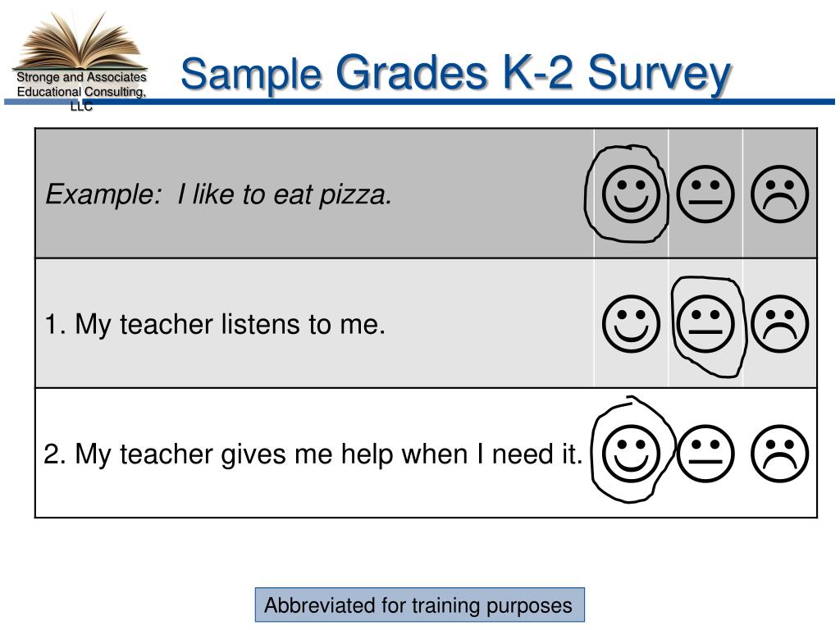Click the open book logo image
The image size is (840, 630).
(80, 41)
